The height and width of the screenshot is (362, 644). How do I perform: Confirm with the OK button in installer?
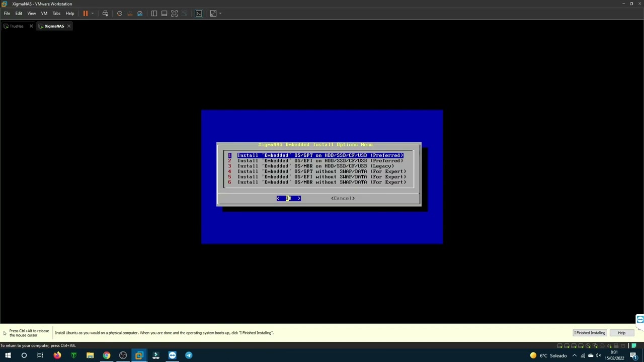(289, 198)
